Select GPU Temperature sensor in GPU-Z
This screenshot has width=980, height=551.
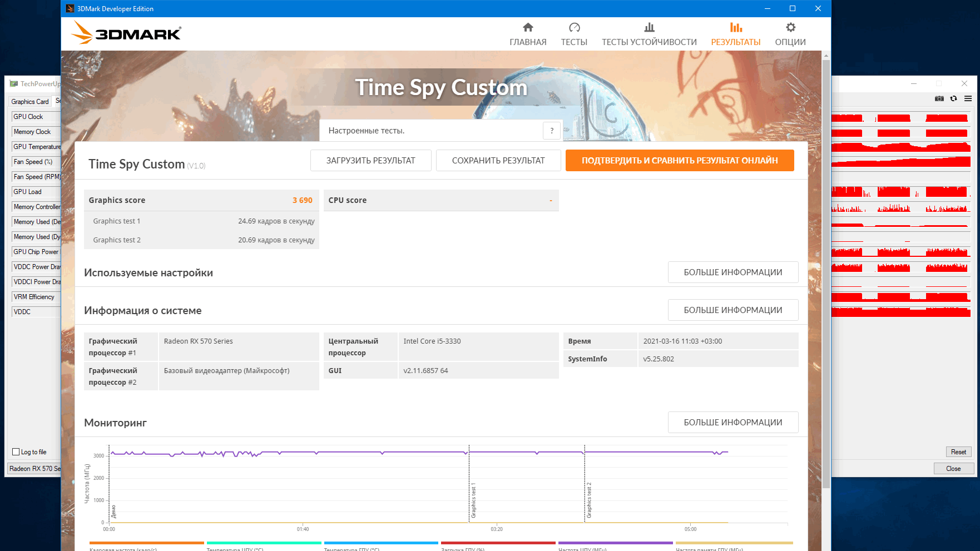tap(36, 147)
